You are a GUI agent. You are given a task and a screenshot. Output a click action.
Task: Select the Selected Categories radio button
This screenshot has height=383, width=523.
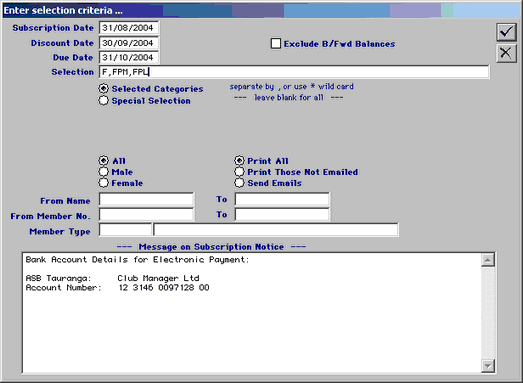(x=103, y=89)
